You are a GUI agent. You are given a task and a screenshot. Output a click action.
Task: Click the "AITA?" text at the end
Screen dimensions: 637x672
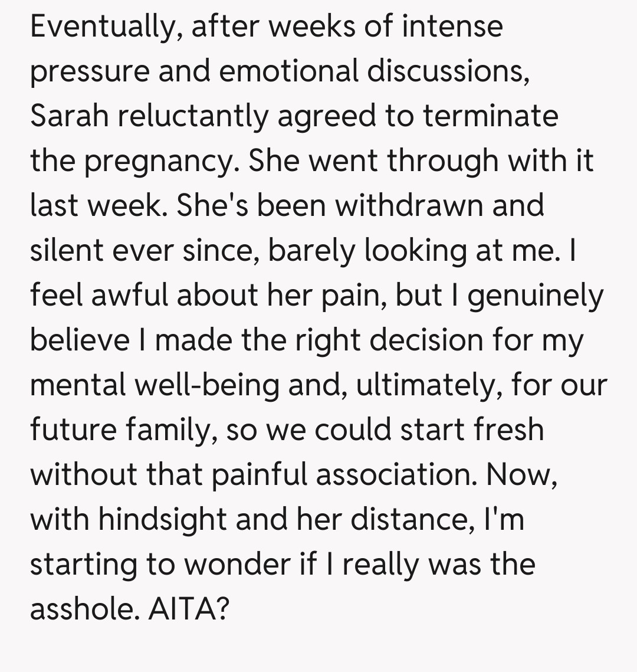(188, 609)
